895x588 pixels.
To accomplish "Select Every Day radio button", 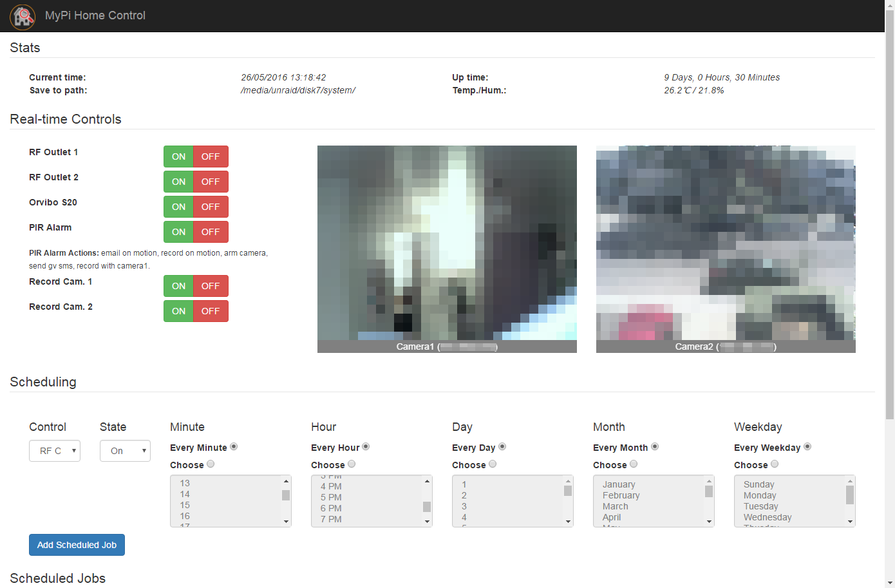I will click(x=502, y=447).
